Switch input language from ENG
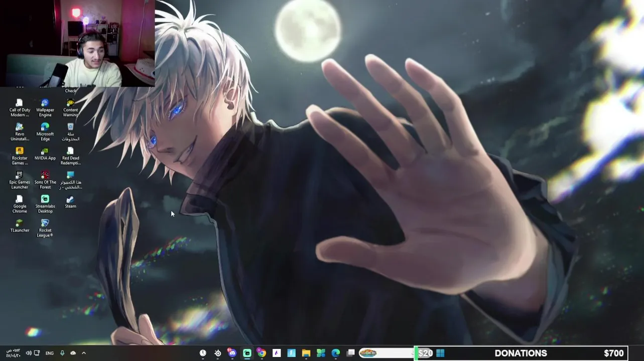The width and height of the screenshot is (644, 361). pos(50,353)
